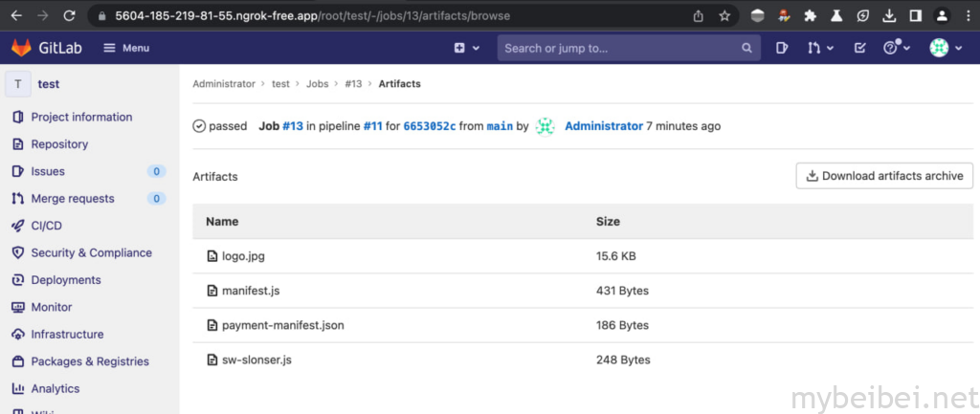The image size is (980, 414).
Task: Bookmark this page with star icon
Action: pos(724,15)
